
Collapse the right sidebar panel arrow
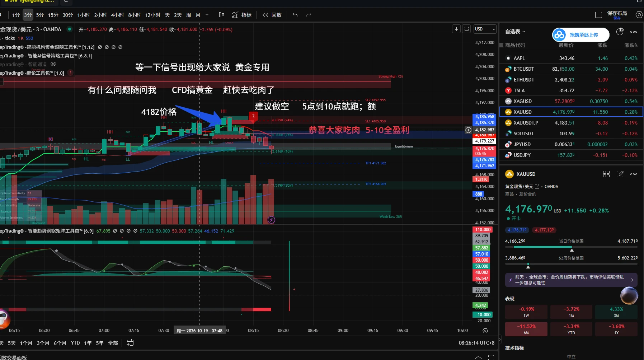499,339
